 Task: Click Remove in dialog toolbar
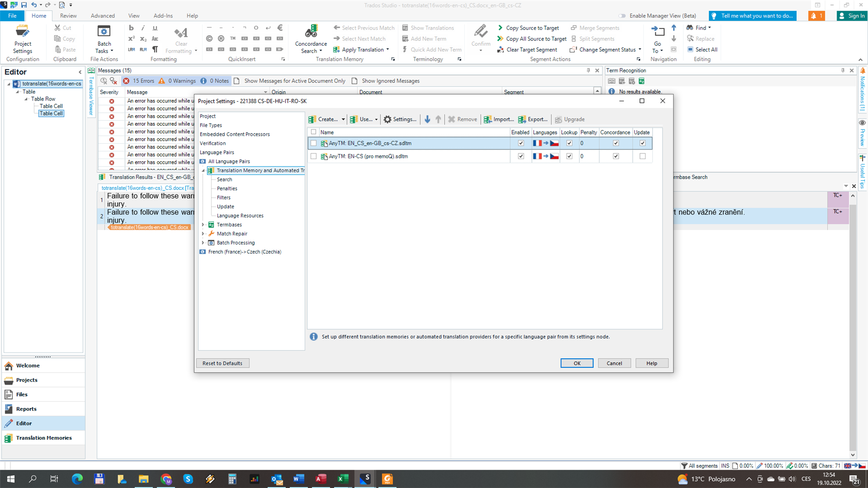[x=462, y=119]
